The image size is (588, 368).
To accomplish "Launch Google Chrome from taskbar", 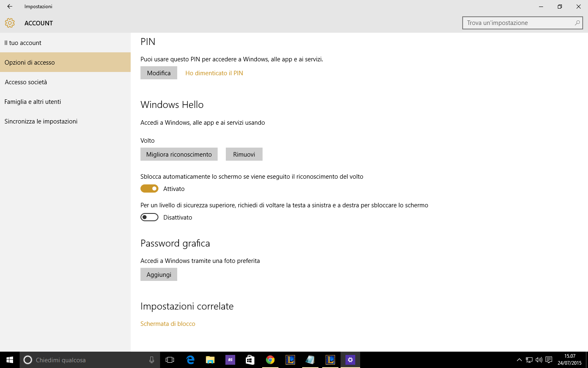I will pyautogui.click(x=270, y=360).
